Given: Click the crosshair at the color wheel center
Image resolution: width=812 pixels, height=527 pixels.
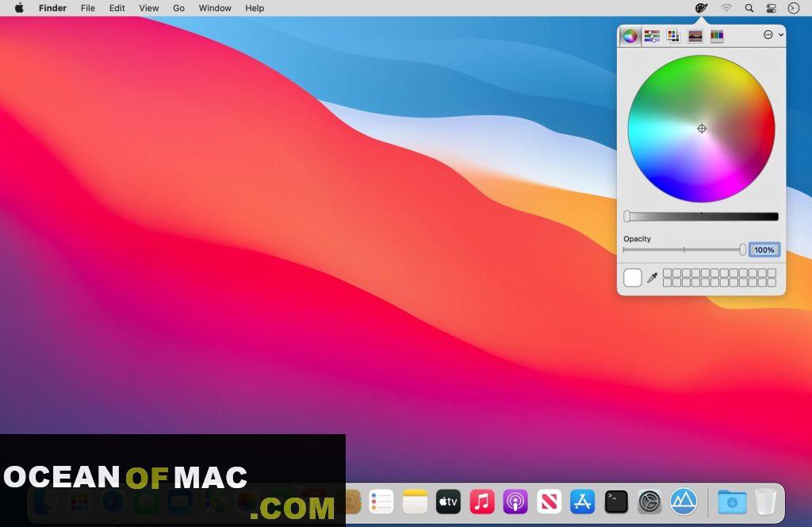Looking at the screenshot, I should coord(702,129).
